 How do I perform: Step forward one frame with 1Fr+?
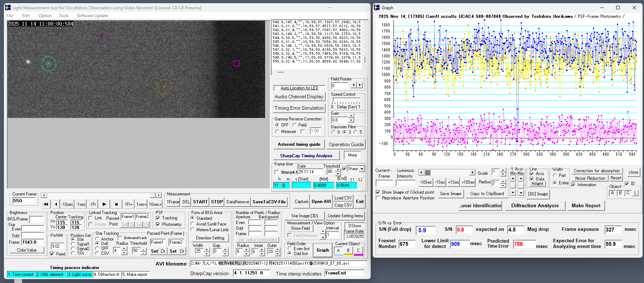click(x=128, y=204)
